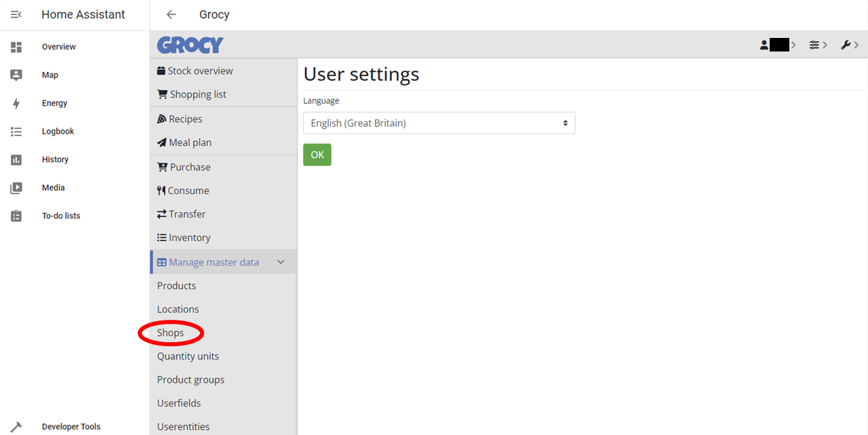Click the Inventory list icon

click(x=161, y=238)
